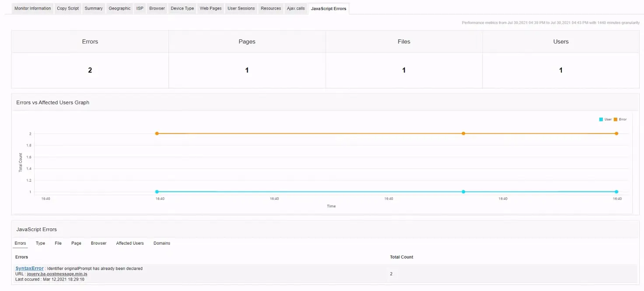The height and width of the screenshot is (291, 644).
Task: Open the Geographic tab
Action: point(119,8)
